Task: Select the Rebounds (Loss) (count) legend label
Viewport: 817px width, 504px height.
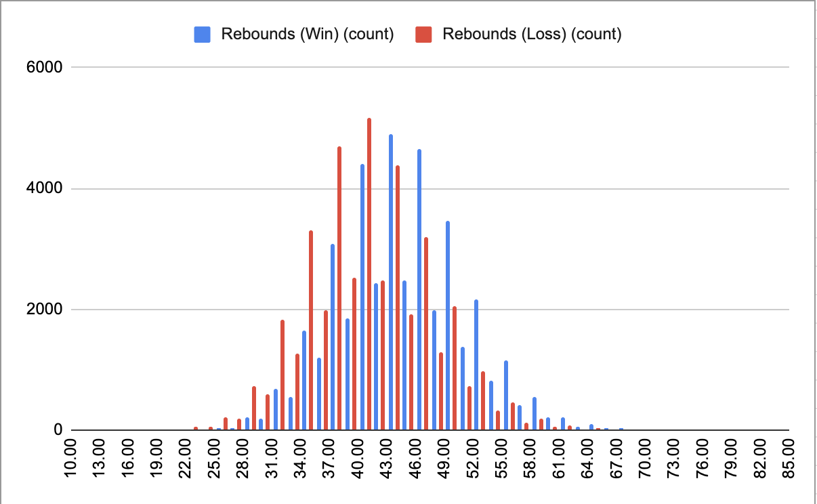Action: pos(531,35)
